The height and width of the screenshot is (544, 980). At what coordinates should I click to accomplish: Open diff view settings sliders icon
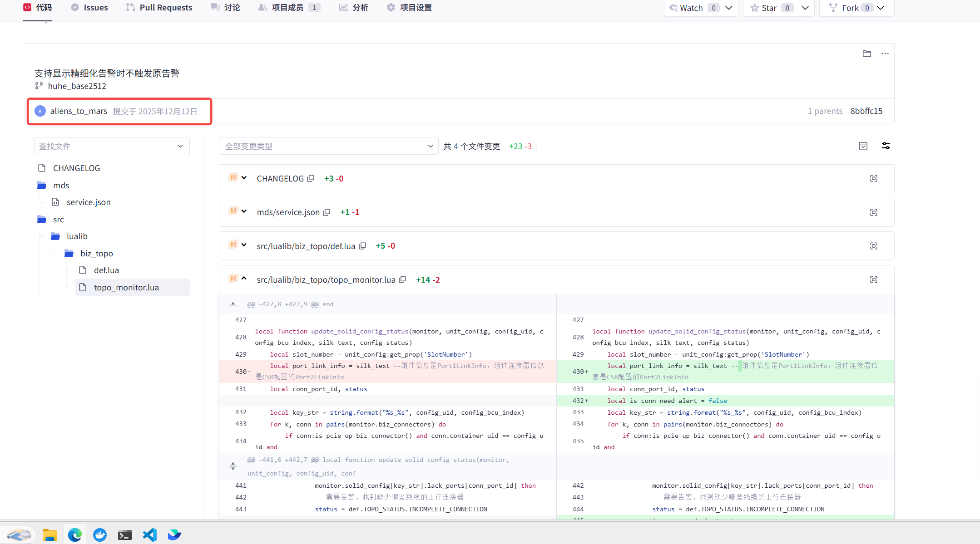[886, 146]
